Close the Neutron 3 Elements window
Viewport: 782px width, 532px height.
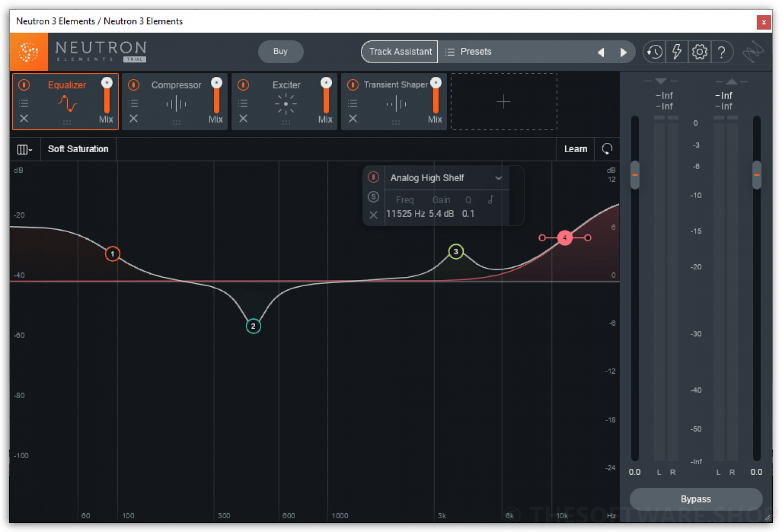point(763,22)
